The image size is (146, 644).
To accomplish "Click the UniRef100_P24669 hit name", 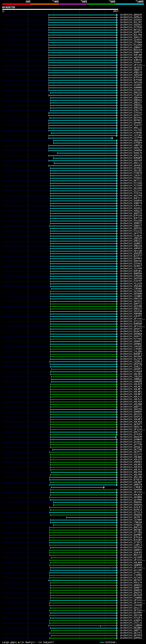I will pos(131,371).
